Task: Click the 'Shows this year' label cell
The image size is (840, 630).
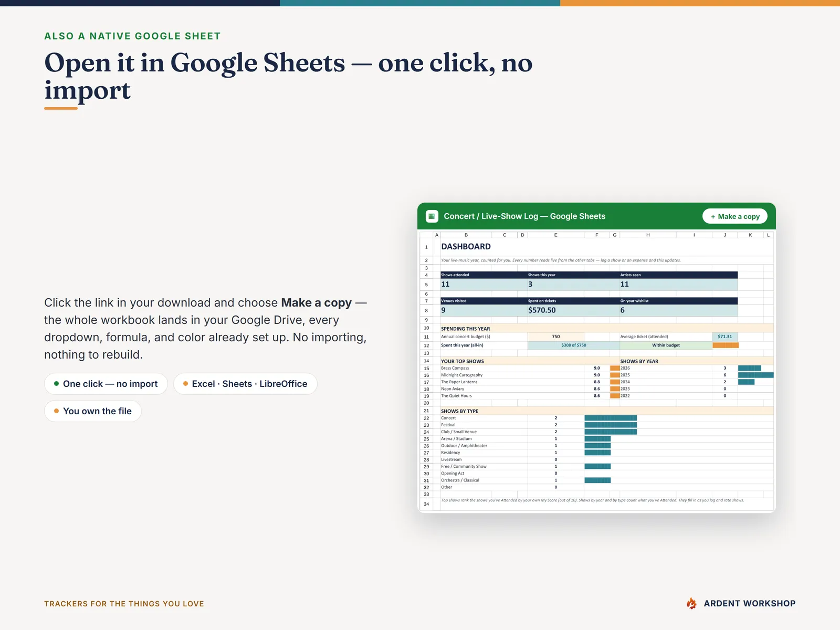Action: click(x=573, y=275)
